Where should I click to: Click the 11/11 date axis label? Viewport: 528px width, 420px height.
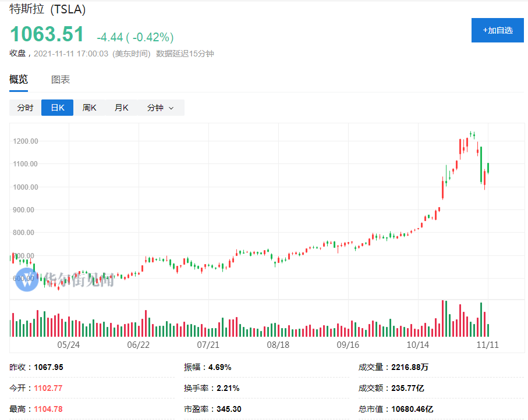click(488, 345)
